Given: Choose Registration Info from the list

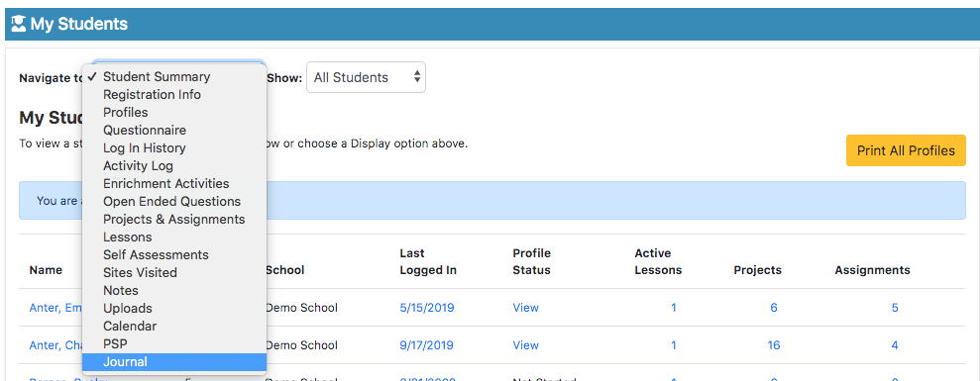Looking at the screenshot, I should [174, 94].
